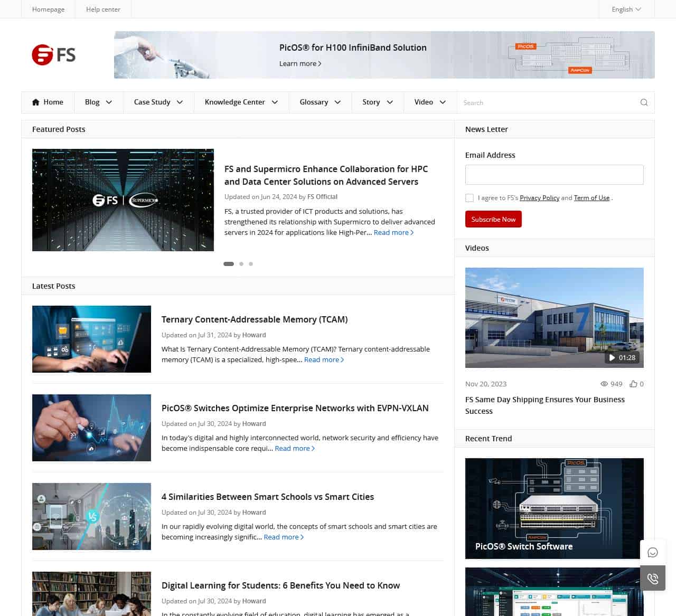This screenshot has height=616, width=676.
Task: Open the Term of Use link
Action: [x=591, y=198]
